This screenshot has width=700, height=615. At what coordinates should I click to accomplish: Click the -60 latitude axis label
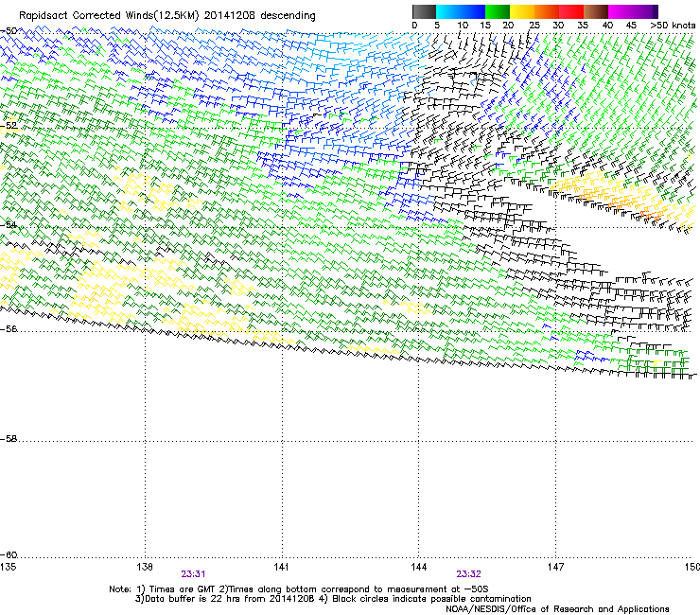9,554
